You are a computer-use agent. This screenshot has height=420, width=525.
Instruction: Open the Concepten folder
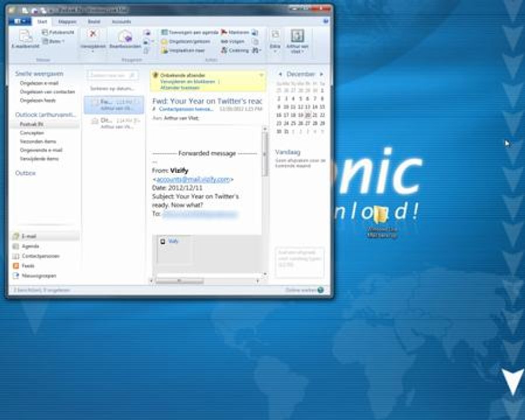tap(32, 133)
